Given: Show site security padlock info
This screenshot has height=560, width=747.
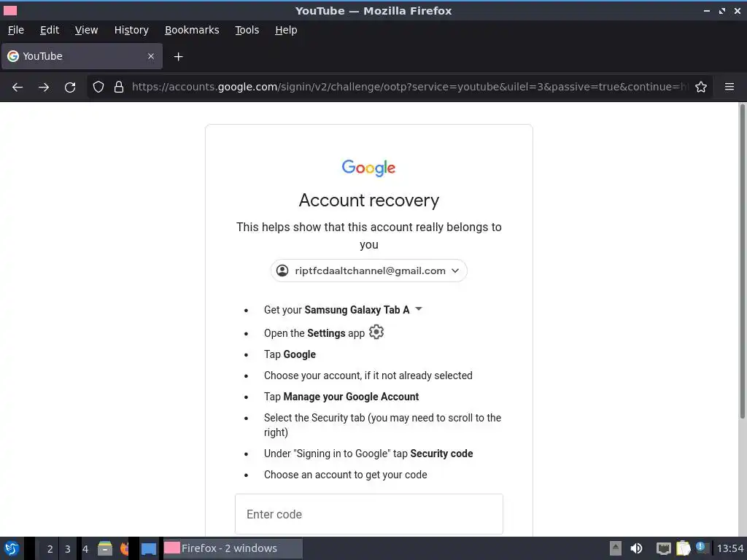Looking at the screenshot, I should tap(119, 87).
